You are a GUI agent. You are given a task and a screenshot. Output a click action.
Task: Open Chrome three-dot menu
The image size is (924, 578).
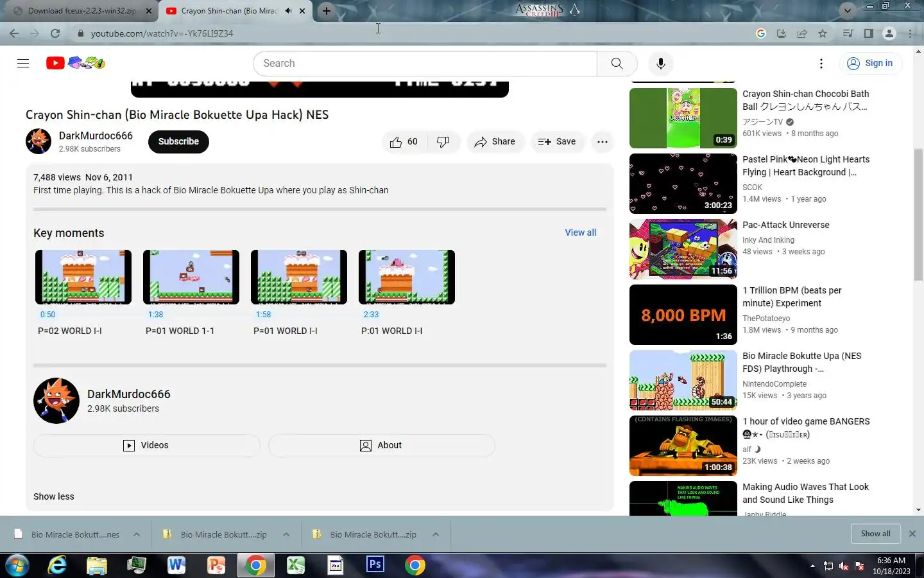pos(911,33)
